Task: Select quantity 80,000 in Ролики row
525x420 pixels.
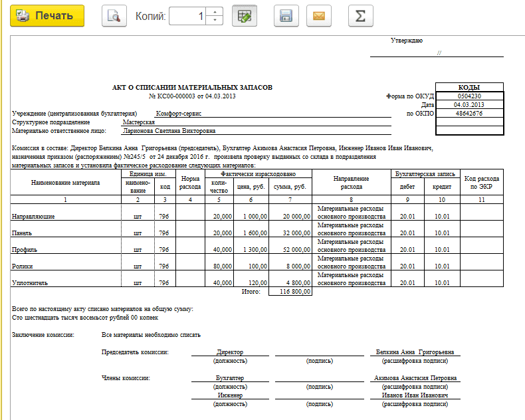Action: 219,262
